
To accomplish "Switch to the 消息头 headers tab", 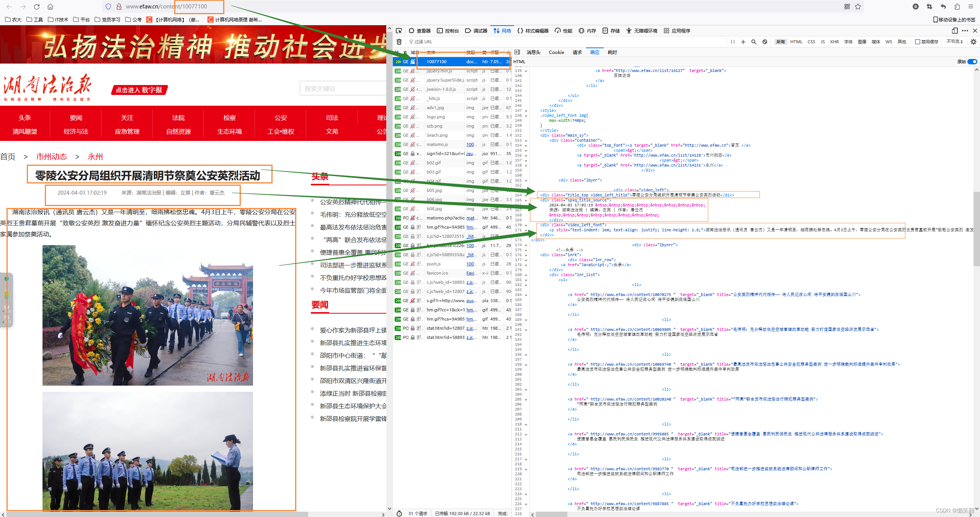I will (x=533, y=52).
